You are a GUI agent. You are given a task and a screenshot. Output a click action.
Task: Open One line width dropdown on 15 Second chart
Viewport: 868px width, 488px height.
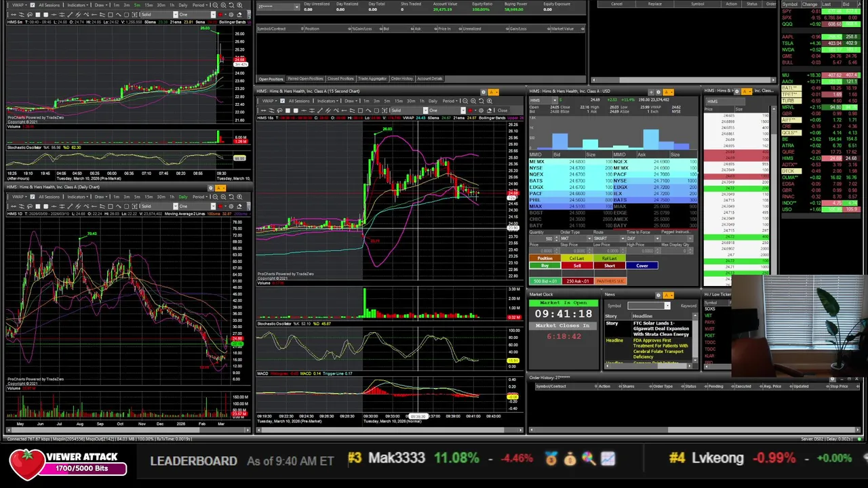pos(462,110)
